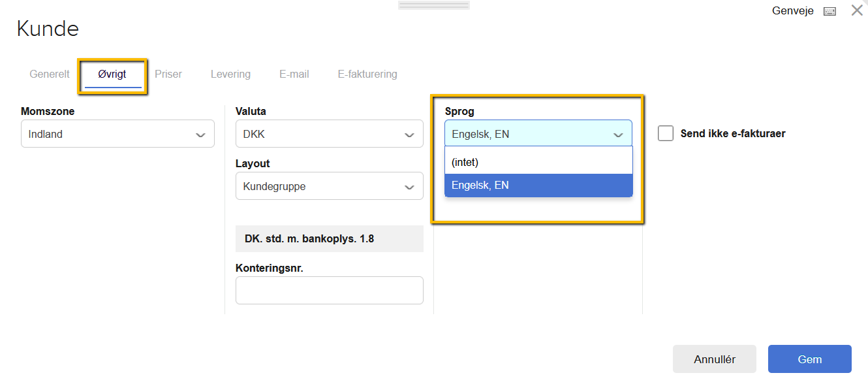Expand the Layout dropdown showing Kundegruppe
This screenshot has width=868, height=388.
pos(411,186)
